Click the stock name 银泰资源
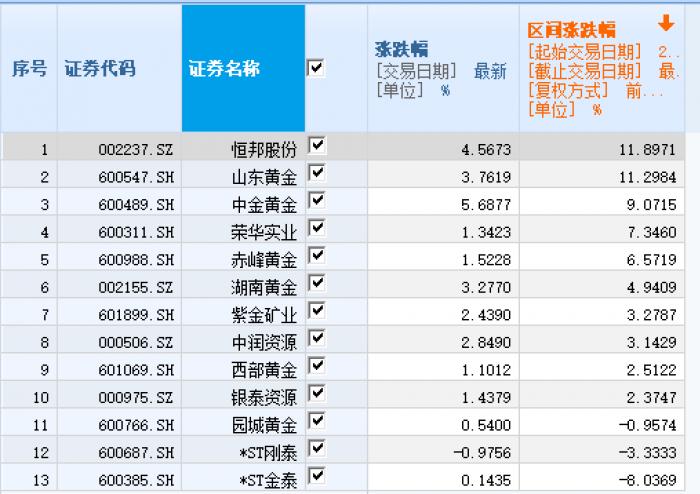The width and height of the screenshot is (700, 494). point(264,398)
